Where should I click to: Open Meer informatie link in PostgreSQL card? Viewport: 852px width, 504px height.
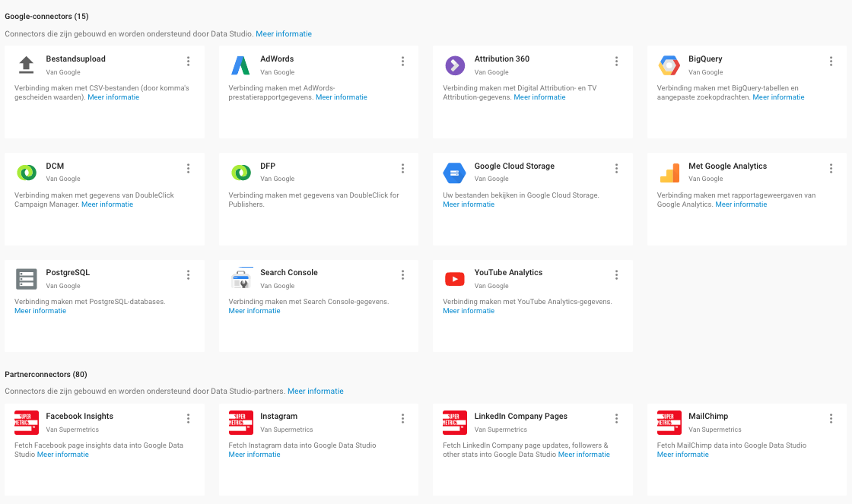point(40,311)
